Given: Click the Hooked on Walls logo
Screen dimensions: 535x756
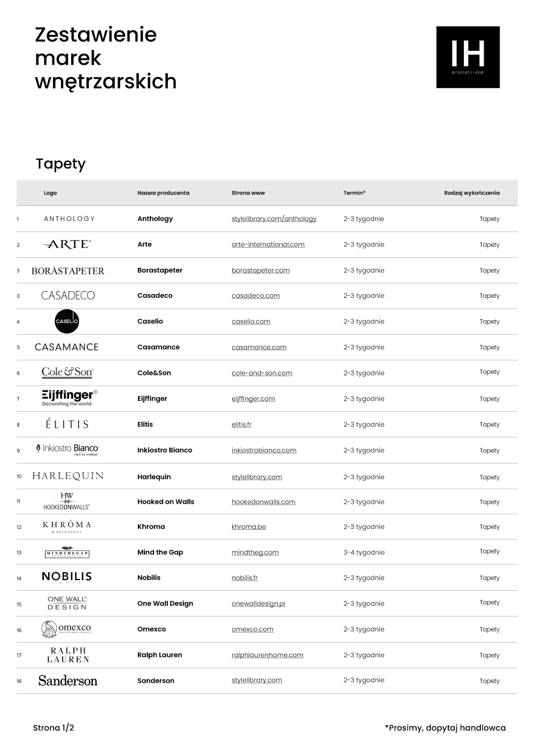Looking at the screenshot, I should point(67,502).
